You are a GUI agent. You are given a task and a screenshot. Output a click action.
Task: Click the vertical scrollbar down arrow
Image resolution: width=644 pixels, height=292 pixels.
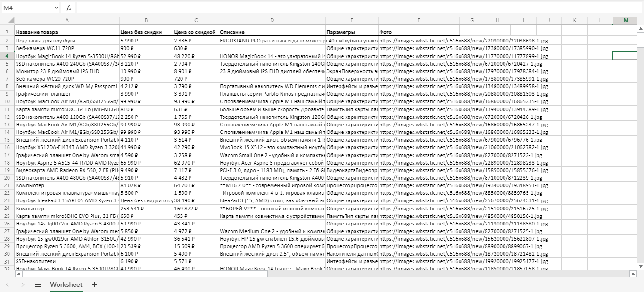pos(640,267)
